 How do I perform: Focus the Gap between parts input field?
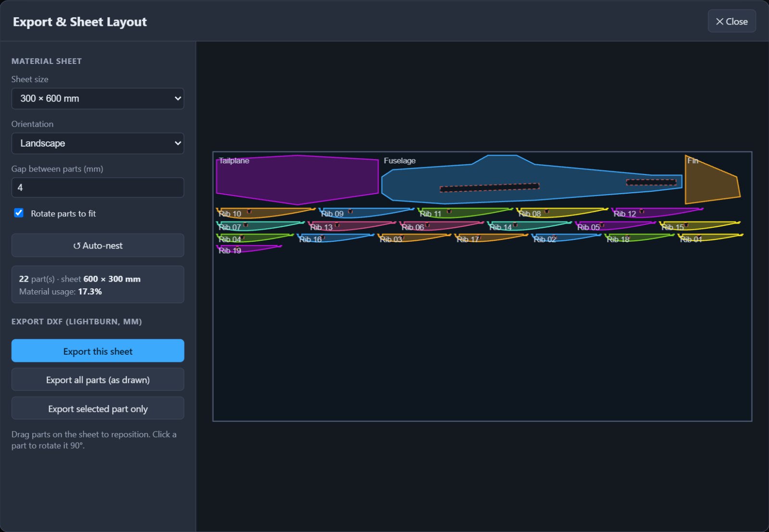pos(98,187)
